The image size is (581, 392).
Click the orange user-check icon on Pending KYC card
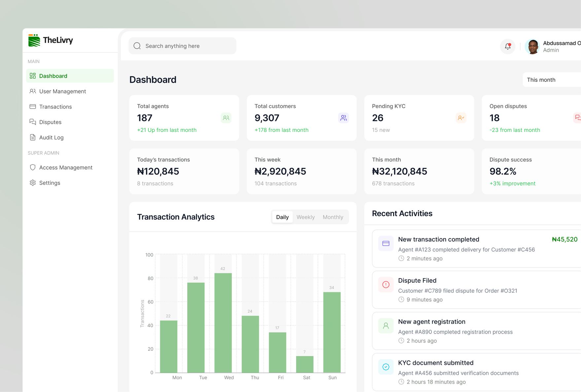[461, 118]
